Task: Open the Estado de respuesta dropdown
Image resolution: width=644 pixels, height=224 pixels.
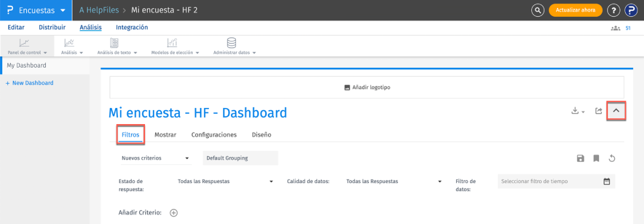Action: coord(226,181)
